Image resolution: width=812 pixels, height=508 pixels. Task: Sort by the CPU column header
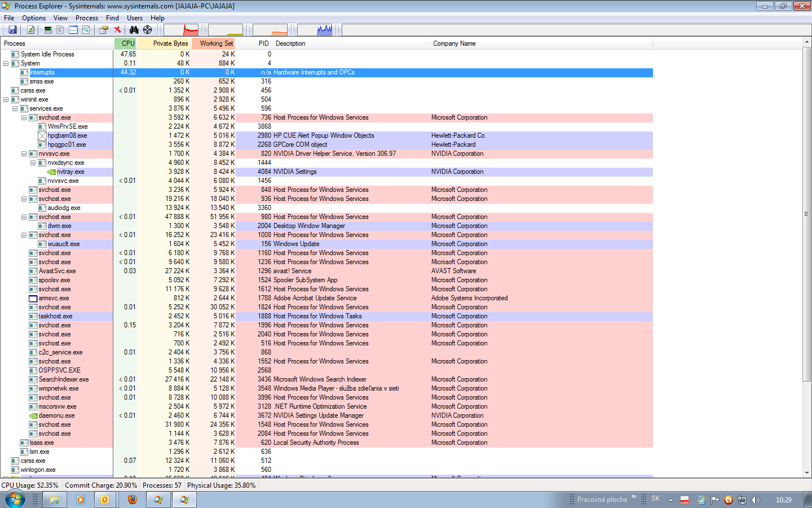(126, 43)
